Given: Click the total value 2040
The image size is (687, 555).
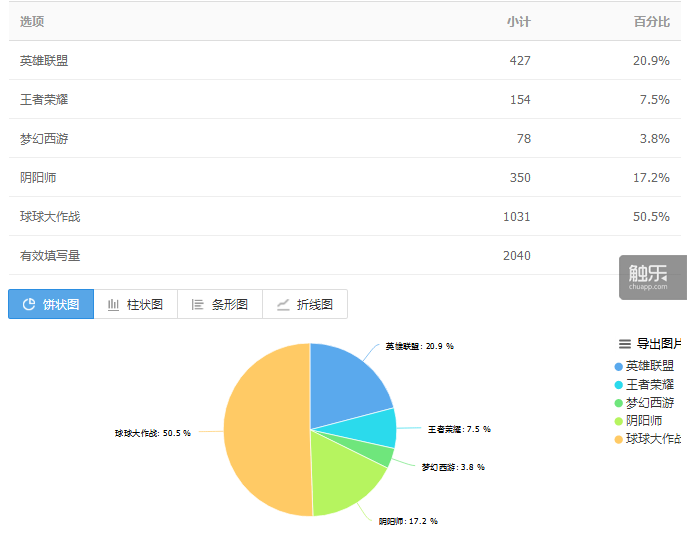Looking at the screenshot, I should 517,255.
